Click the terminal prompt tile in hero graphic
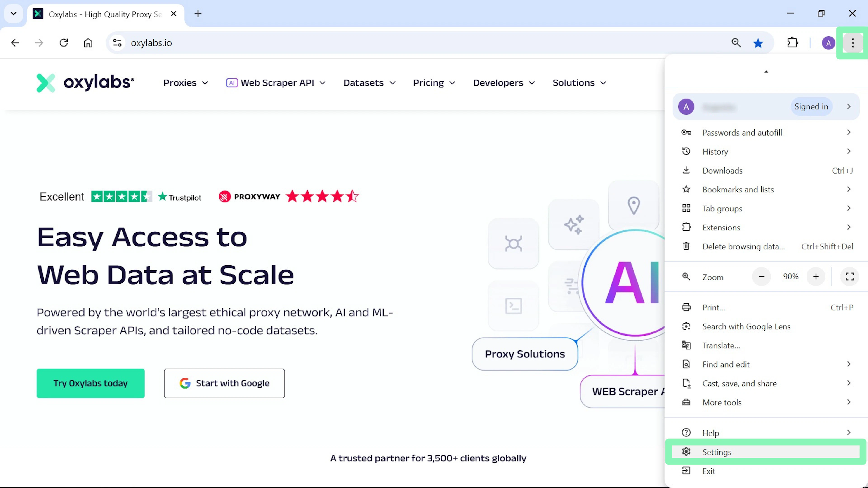This screenshot has height=488, width=868. 514,306
